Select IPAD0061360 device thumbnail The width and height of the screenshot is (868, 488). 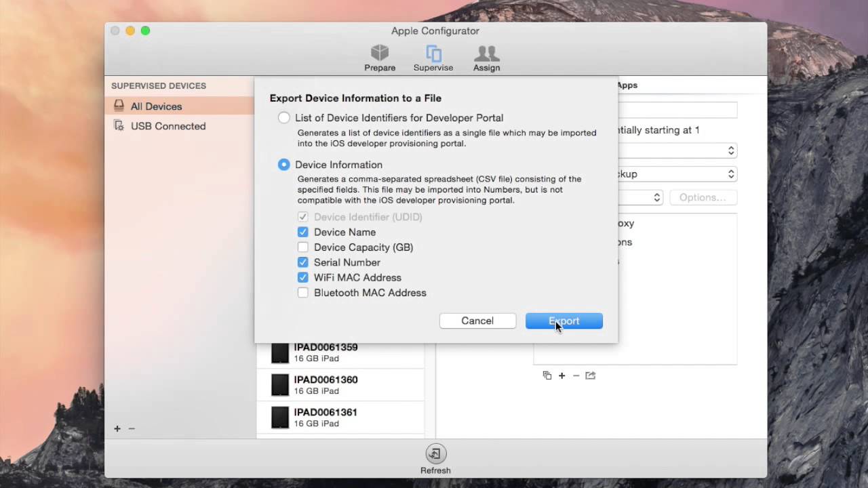[x=280, y=385]
